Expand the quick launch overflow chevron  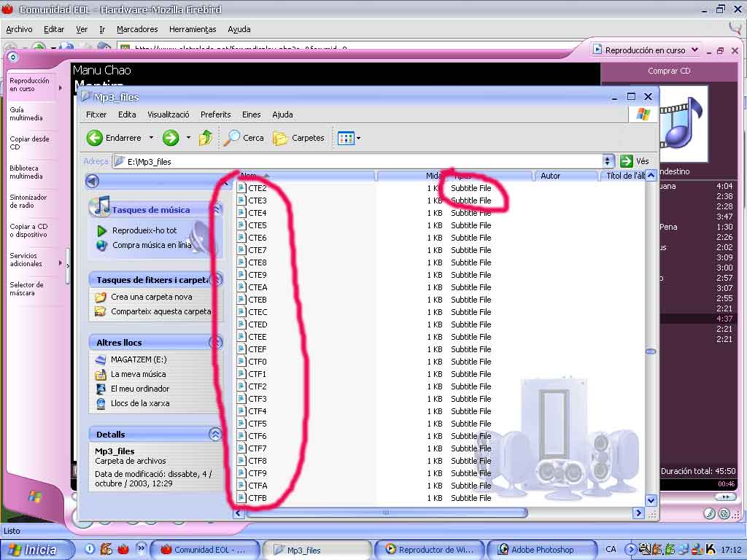click(x=141, y=548)
